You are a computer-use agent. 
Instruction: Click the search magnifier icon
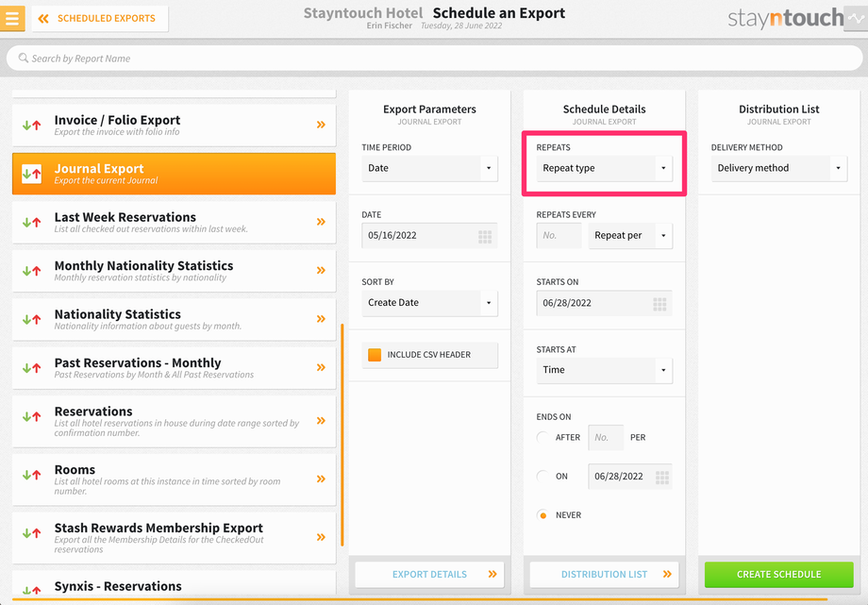coord(24,58)
